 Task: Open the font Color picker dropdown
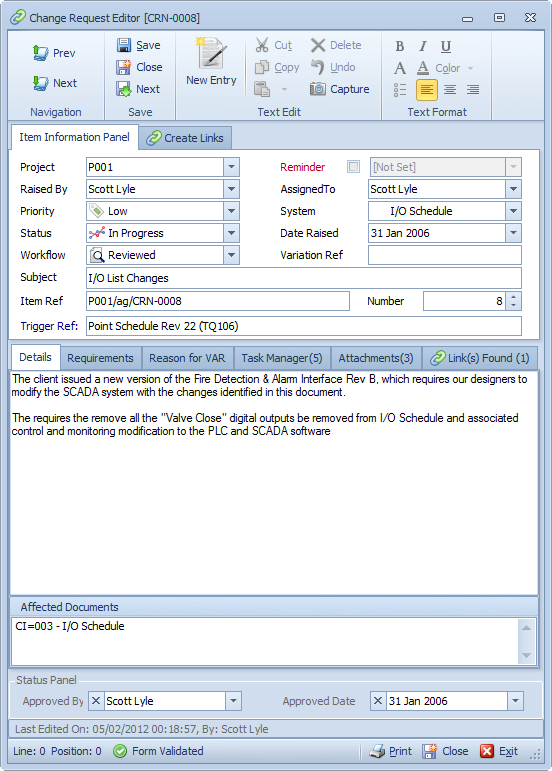click(x=470, y=68)
